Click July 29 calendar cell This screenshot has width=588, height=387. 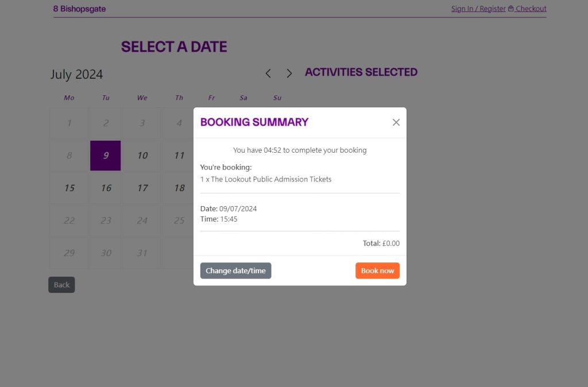(x=69, y=253)
